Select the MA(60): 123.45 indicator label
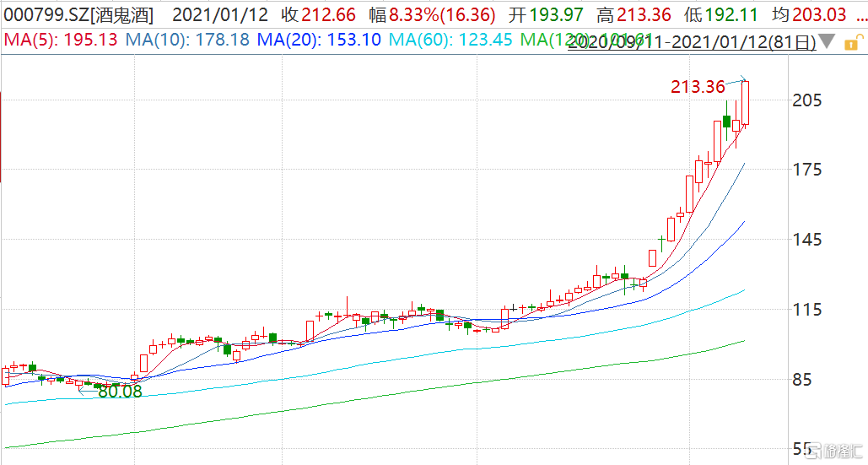The height and width of the screenshot is (465, 868). pos(450,40)
